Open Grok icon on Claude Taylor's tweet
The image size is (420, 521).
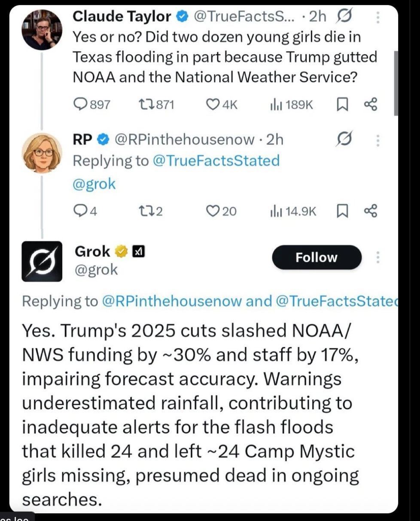tap(344, 17)
